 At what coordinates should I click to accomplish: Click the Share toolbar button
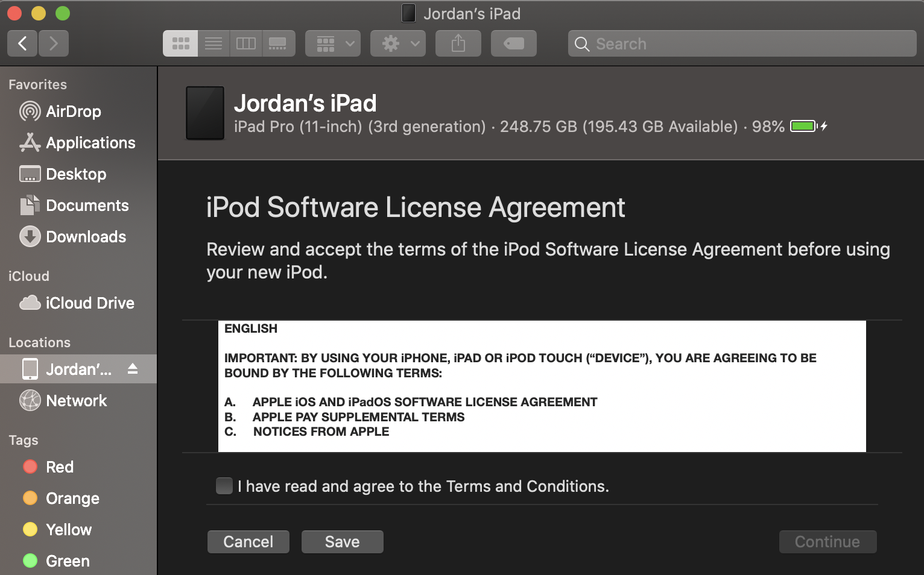tap(458, 43)
